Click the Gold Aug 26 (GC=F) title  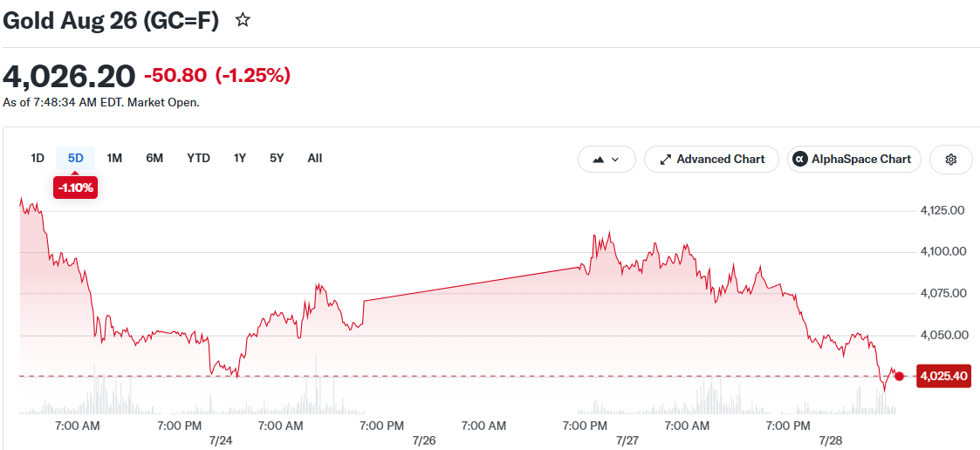pyautogui.click(x=111, y=21)
